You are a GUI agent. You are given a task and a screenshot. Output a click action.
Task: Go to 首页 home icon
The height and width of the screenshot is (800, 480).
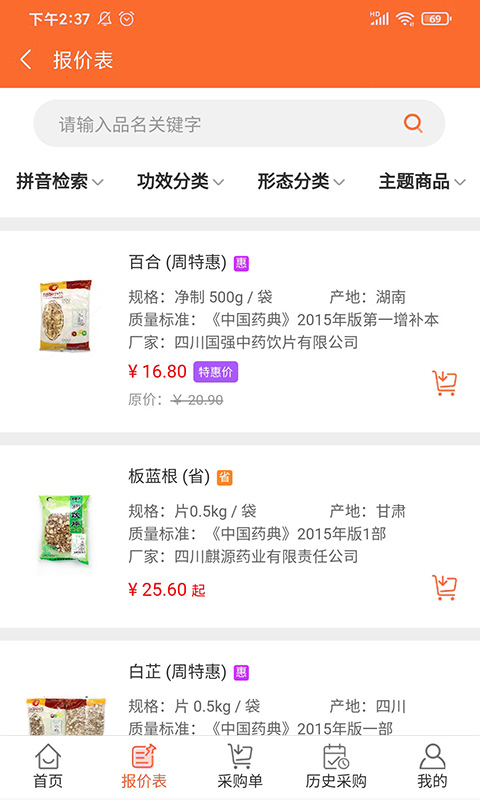[x=48, y=766]
